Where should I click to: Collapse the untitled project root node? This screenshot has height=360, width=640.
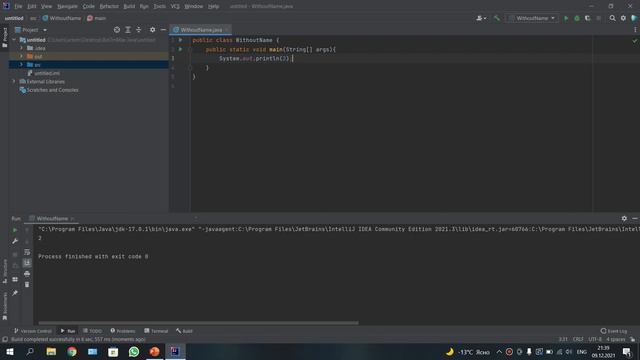pos(14,40)
